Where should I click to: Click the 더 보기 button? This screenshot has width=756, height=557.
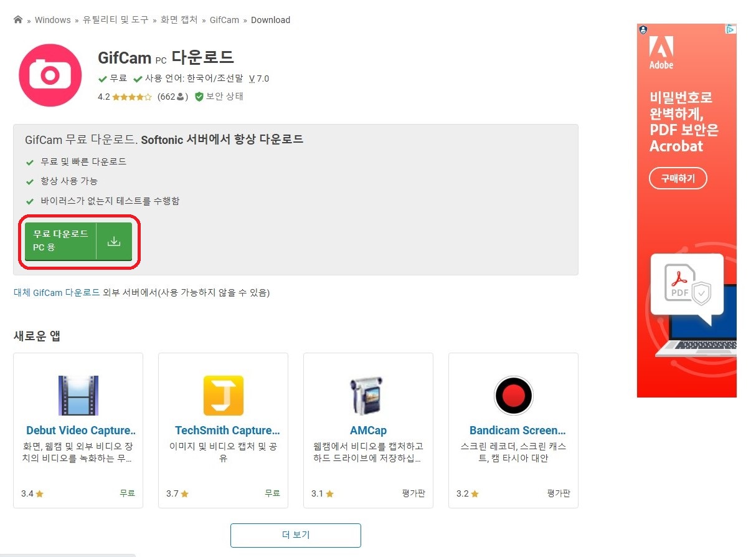[x=296, y=535]
